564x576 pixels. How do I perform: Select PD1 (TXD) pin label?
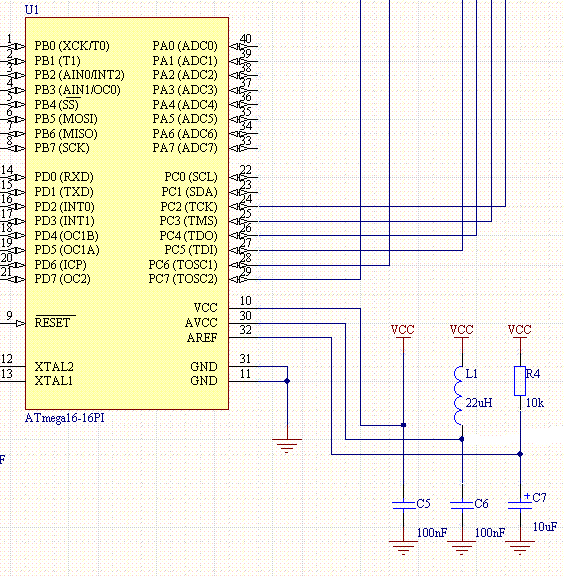64,191
